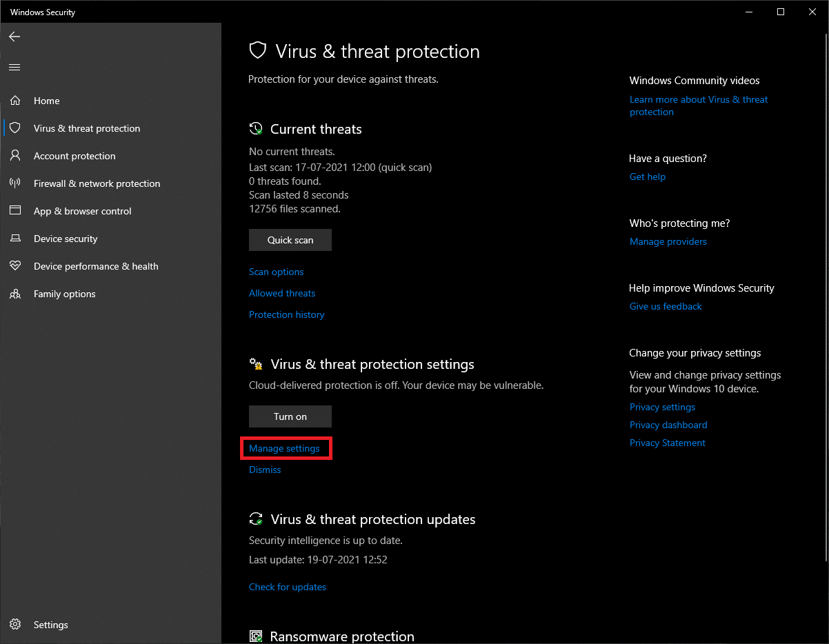Open Family options sidebar item
Image resolution: width=829 pixels, height=644 pixels.
[x=65, y=294]
